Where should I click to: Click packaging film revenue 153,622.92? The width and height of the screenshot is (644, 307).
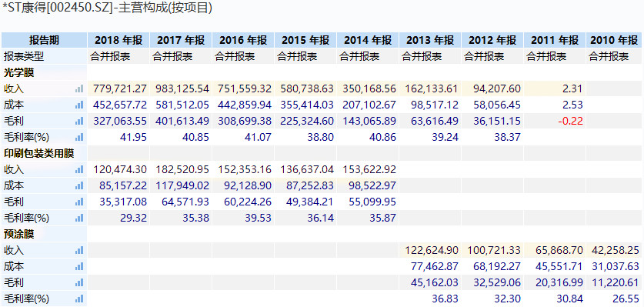(369, 169)
